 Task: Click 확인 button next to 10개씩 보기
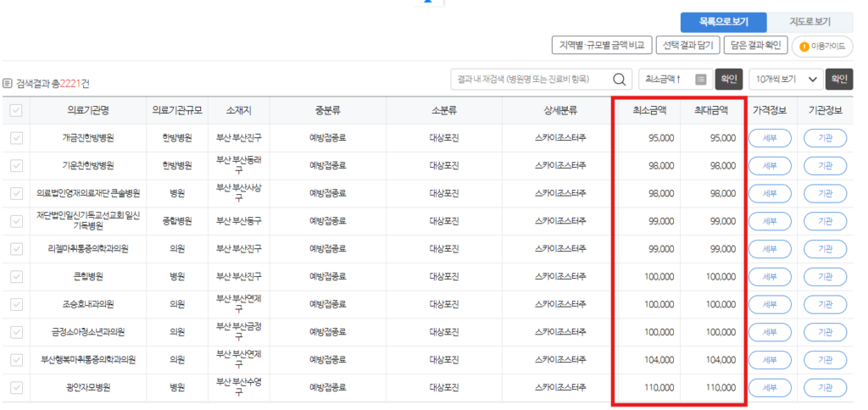839,79
